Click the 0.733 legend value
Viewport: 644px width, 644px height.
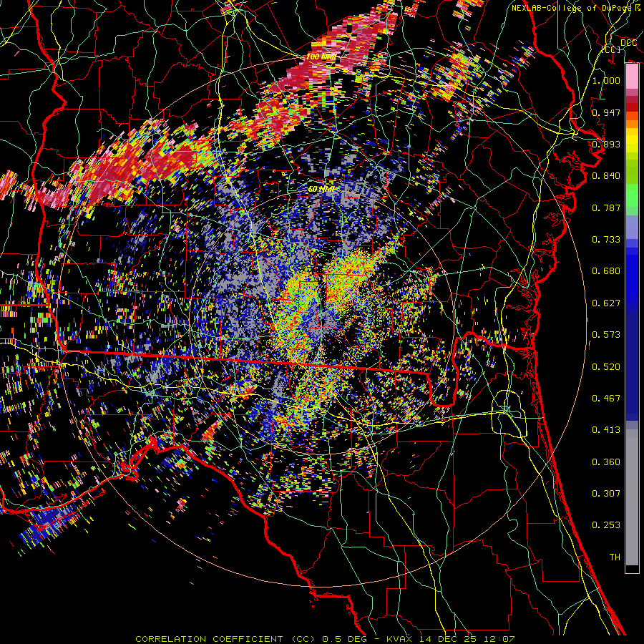coord(606,240)
